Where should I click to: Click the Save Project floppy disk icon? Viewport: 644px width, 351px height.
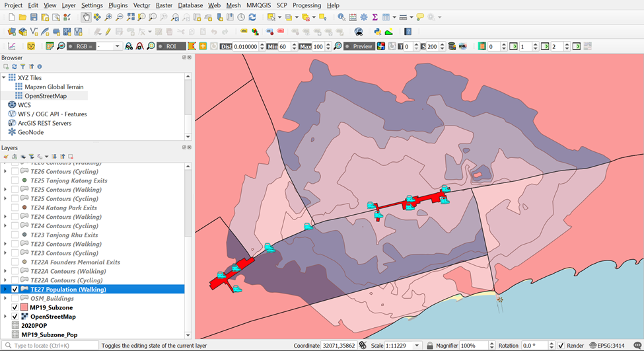tap(34, 17)
